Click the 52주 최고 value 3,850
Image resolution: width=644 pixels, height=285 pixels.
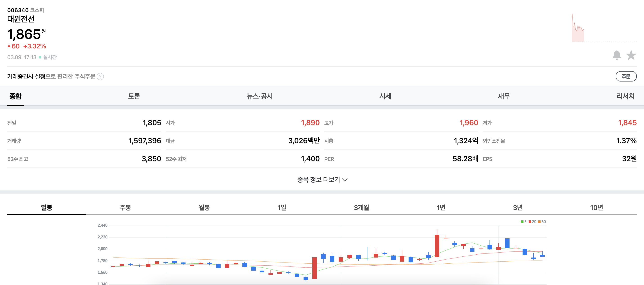point(151,159)
